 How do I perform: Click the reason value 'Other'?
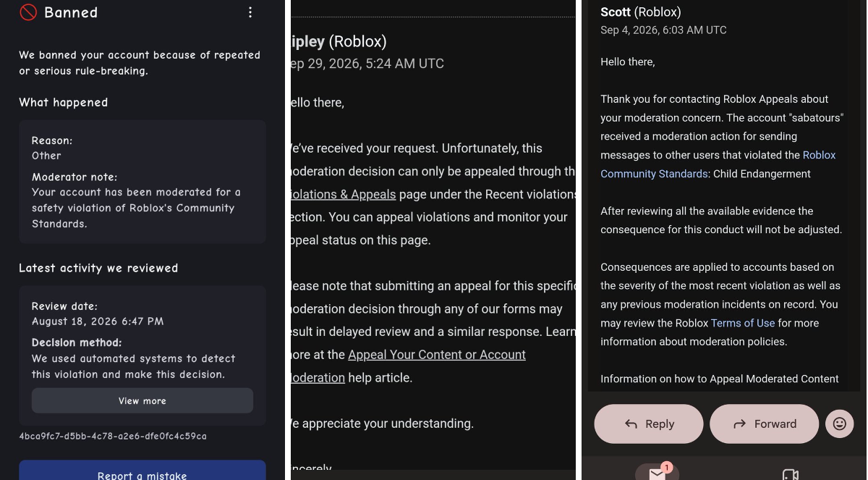pyautogui.click(x=46, y=156)
